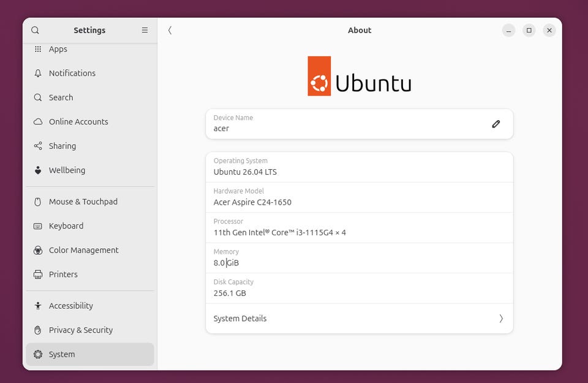Select Keyboard in the sidebar
Screen dimensions: 588x383
(x=90, y=226)
